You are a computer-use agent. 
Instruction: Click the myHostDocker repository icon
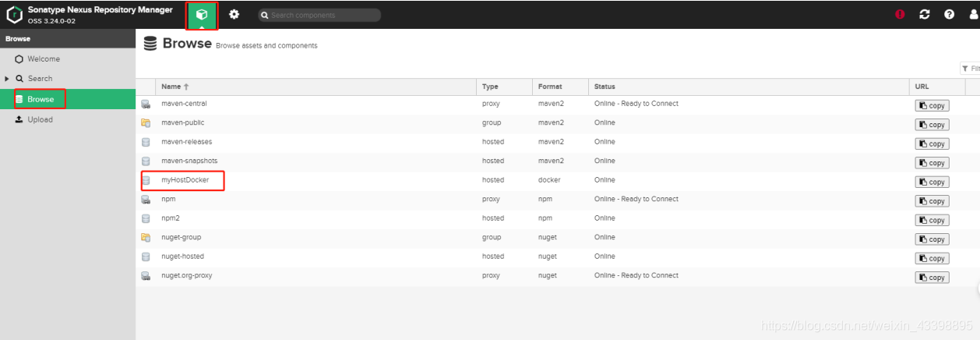pyautogui.click(x=146, y=180)
